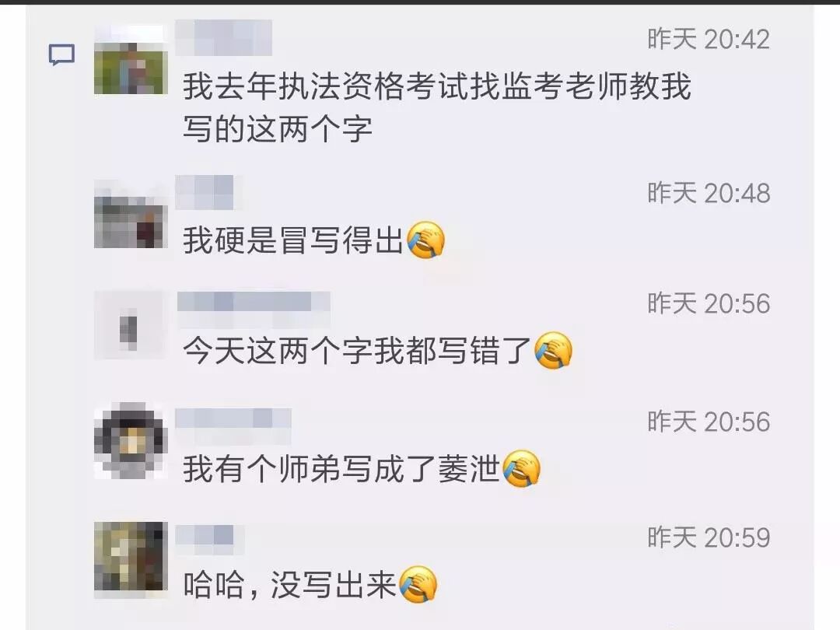
Task: Click the timestamp '昨天 20:42'
Action: [709, 39]
